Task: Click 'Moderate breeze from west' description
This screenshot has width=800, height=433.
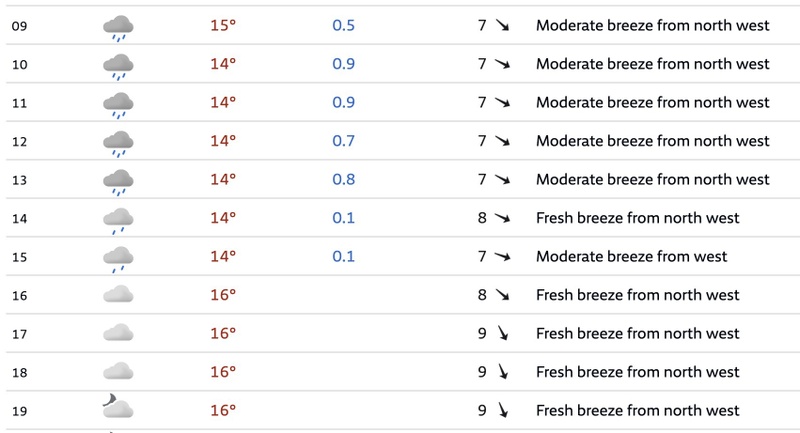Action: pyautogui.click(x=631, y=256)
